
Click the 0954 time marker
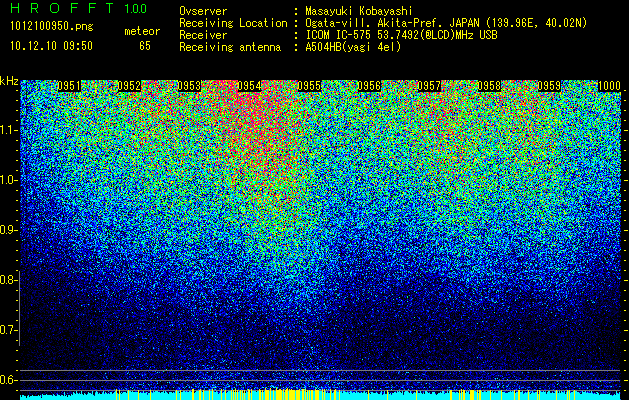(249, 86)
